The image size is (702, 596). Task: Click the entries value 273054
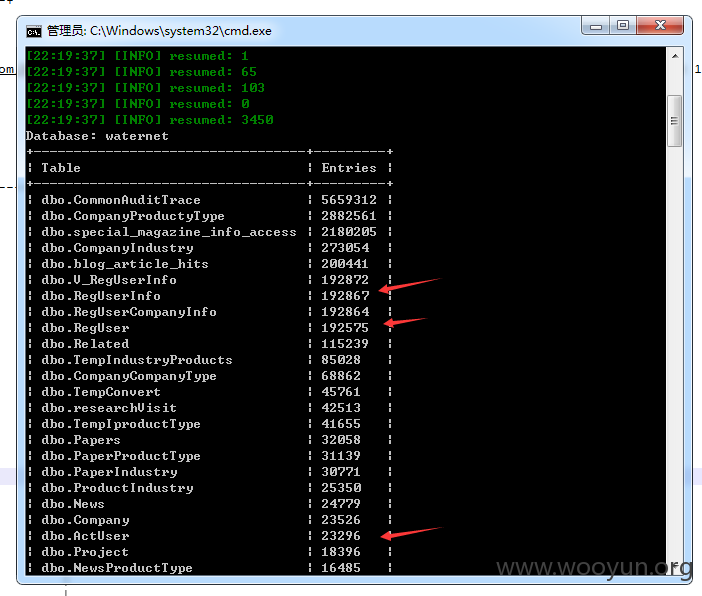pos(345,248)
